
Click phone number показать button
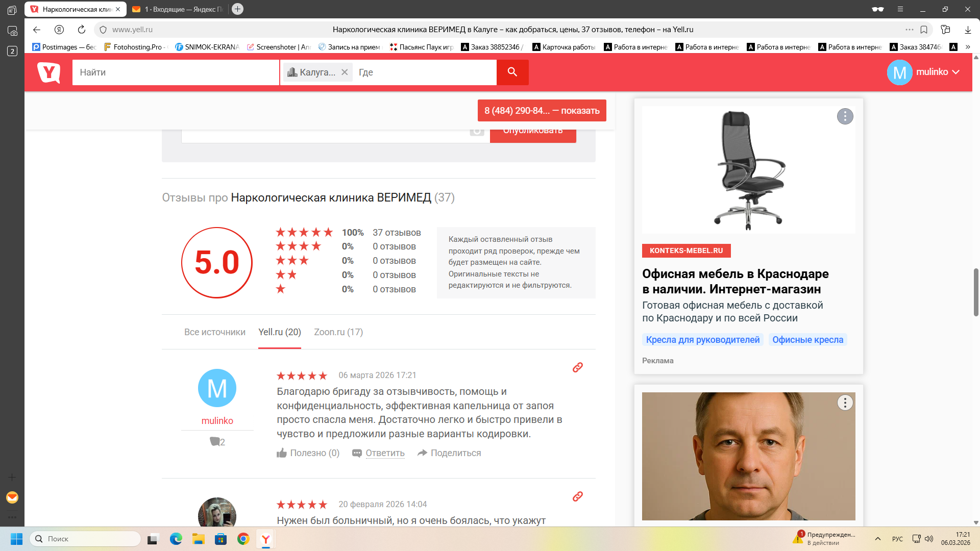[x=542, y=111]
